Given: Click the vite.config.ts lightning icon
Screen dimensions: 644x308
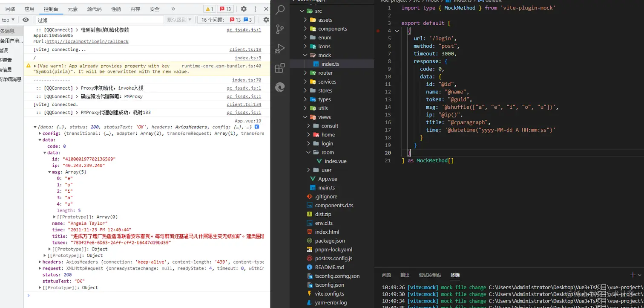Looking at the screenshot, I should coord(310,294).
